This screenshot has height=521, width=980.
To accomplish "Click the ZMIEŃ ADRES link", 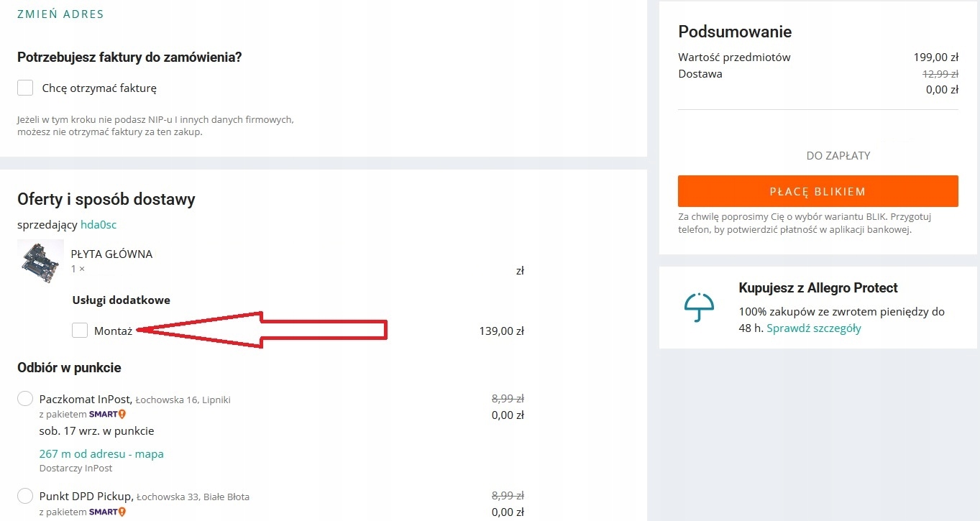I will 60,14.
